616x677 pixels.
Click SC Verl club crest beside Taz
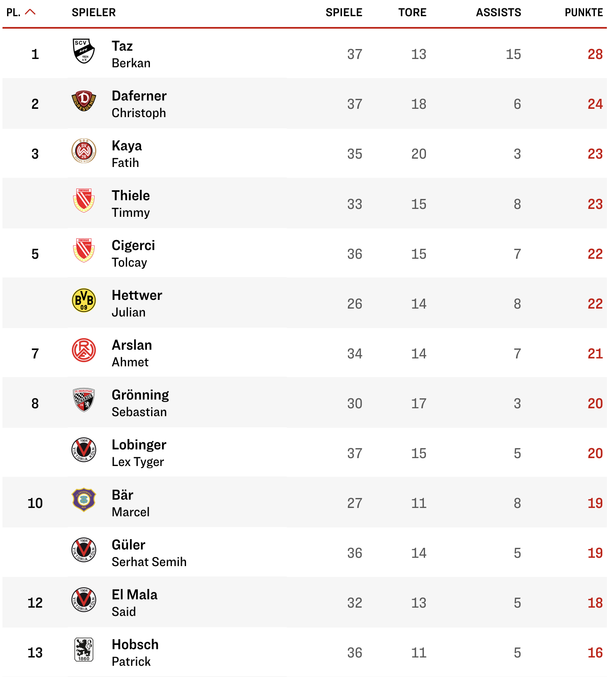(x=84, y=51)
